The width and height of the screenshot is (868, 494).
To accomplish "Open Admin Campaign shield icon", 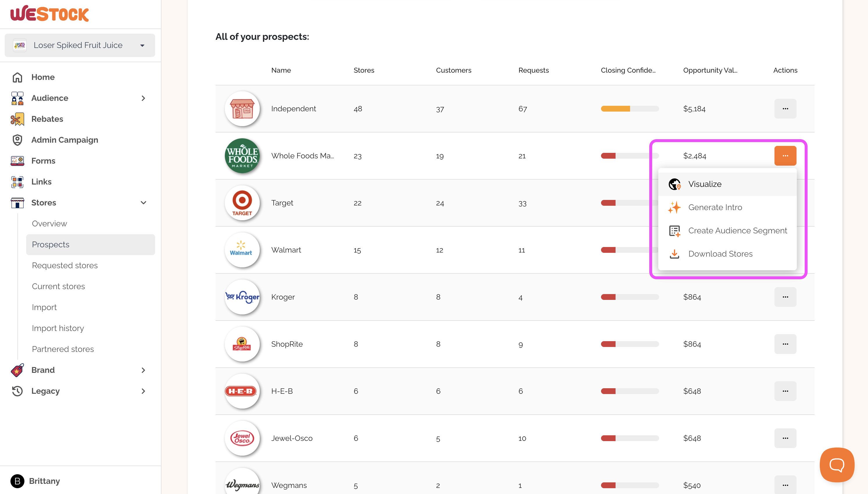I will [x=17, y=140].
